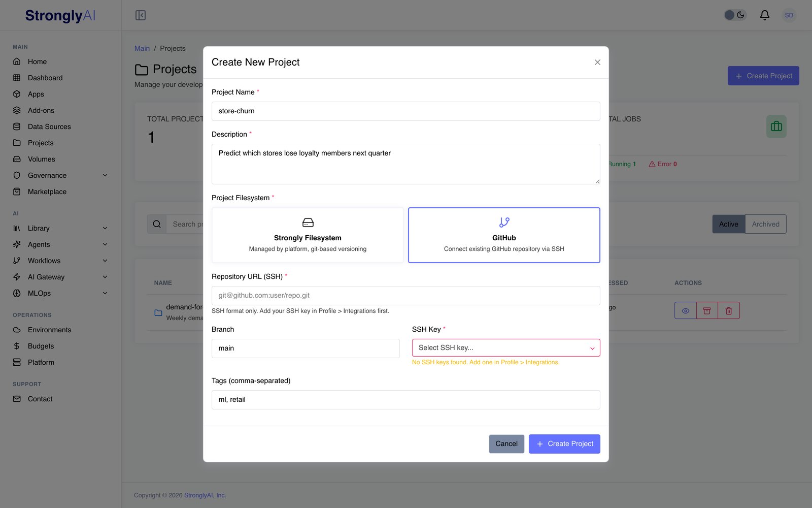This screenshot has height=508, width=812.
Task: Archive the demand-for project row
Action: [707, 311]
